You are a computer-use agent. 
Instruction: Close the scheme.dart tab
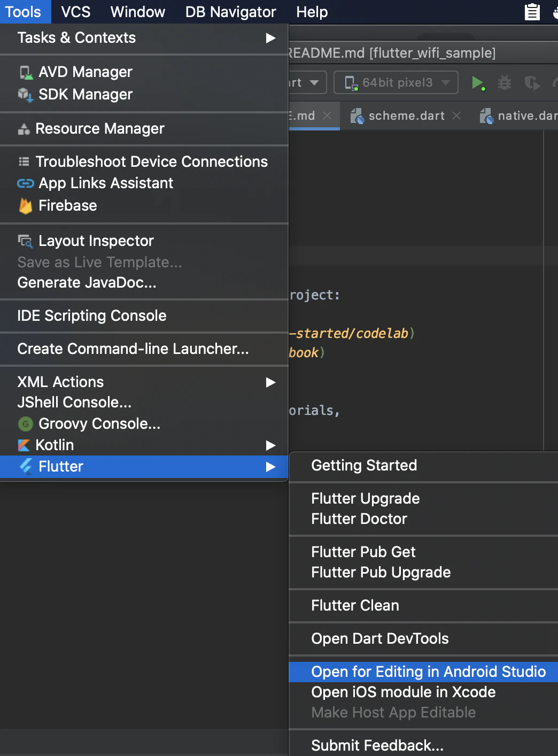[x=456, y=115]
